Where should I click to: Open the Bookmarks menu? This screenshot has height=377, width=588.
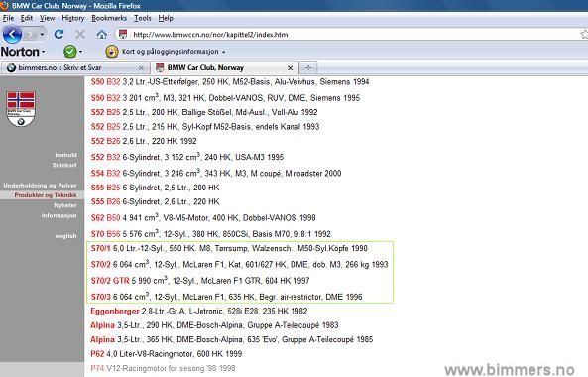109,18
